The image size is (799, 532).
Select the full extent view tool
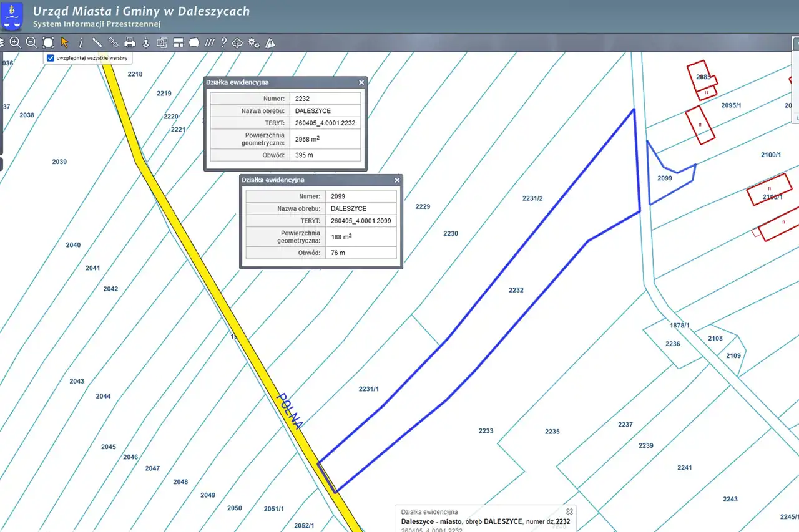pos(48,42)
